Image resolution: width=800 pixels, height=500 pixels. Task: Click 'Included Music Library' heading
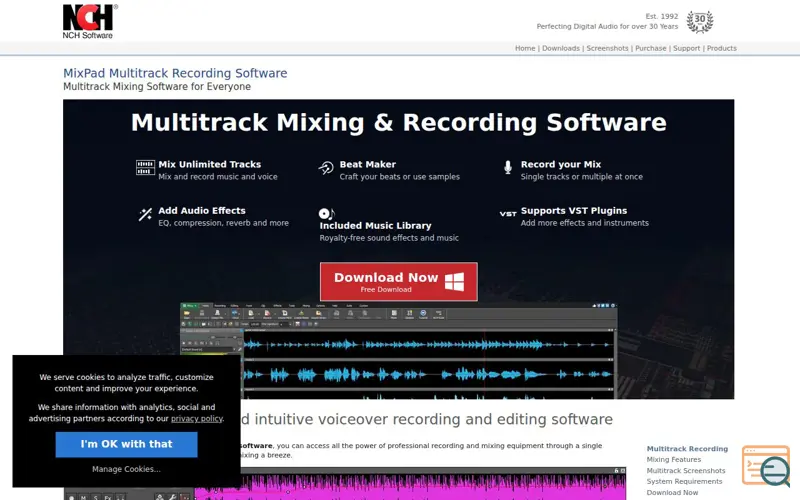coord(375,226)
